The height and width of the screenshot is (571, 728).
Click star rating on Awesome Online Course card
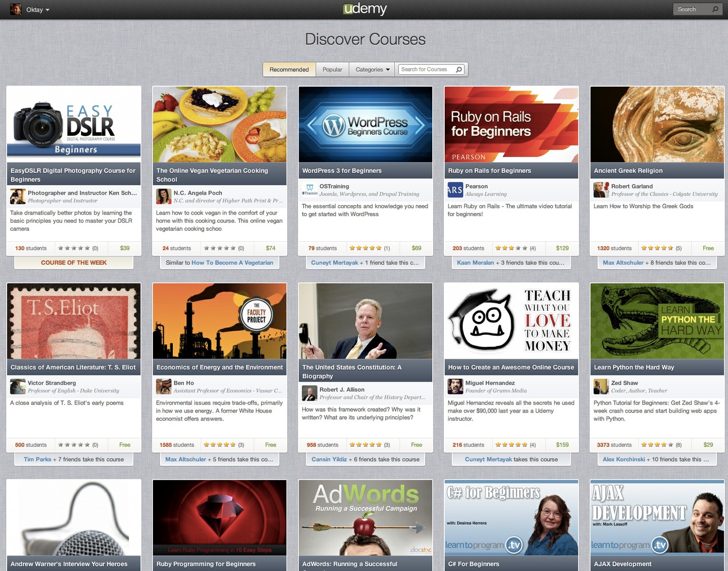(511, 445)
